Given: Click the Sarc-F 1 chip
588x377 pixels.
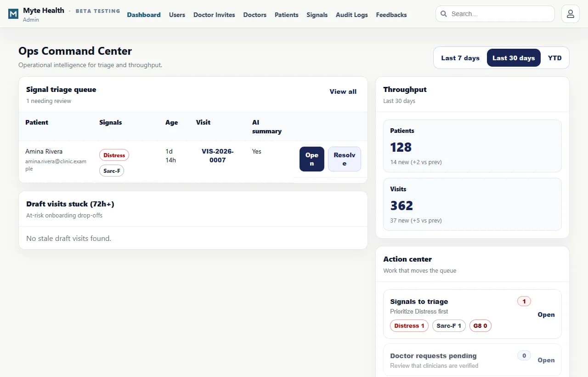Looking at the screenshot, I should pos(449,326).
